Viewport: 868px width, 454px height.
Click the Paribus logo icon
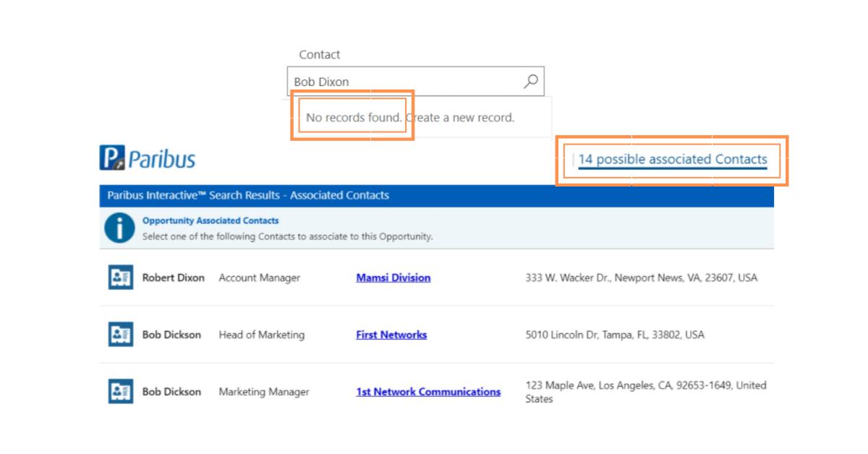pos(112,158)
